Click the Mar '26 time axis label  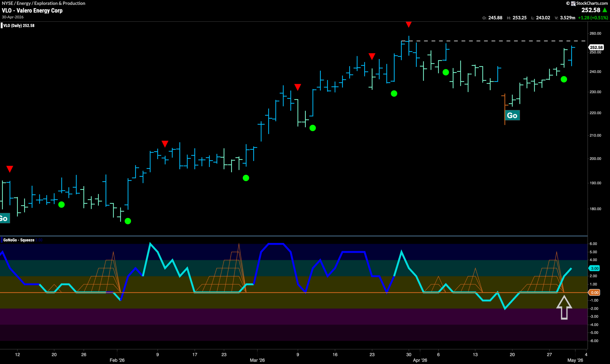[x=257, y=360]
